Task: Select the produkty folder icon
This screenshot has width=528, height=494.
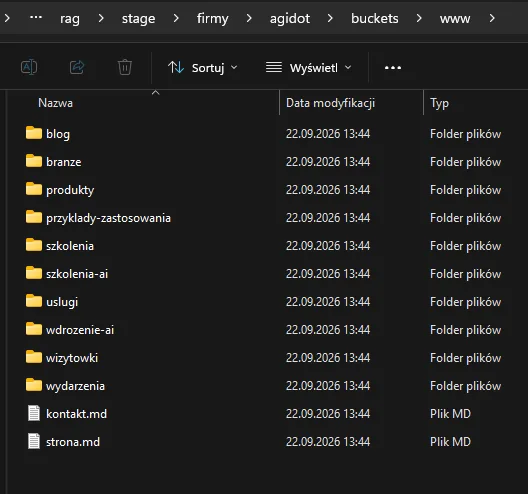Action: coord(34,189)
